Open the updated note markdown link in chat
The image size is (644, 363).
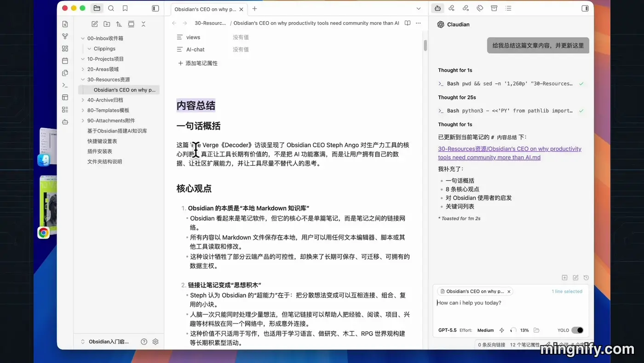pos(510,153)
